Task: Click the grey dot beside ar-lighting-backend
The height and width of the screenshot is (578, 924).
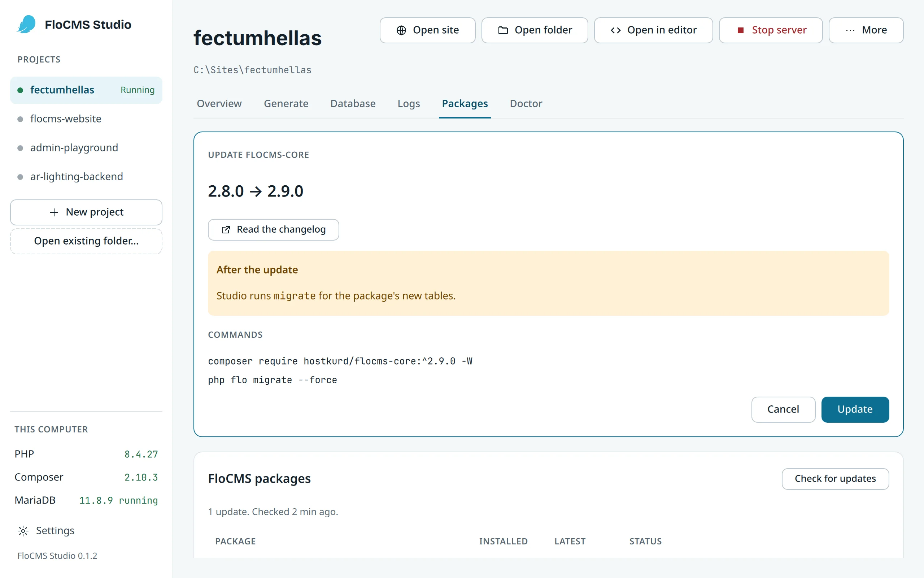Action: (x=20, y=177)
